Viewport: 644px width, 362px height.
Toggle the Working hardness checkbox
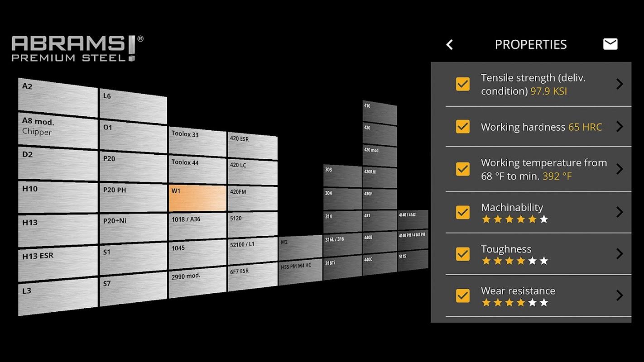[x=462, y=127]
